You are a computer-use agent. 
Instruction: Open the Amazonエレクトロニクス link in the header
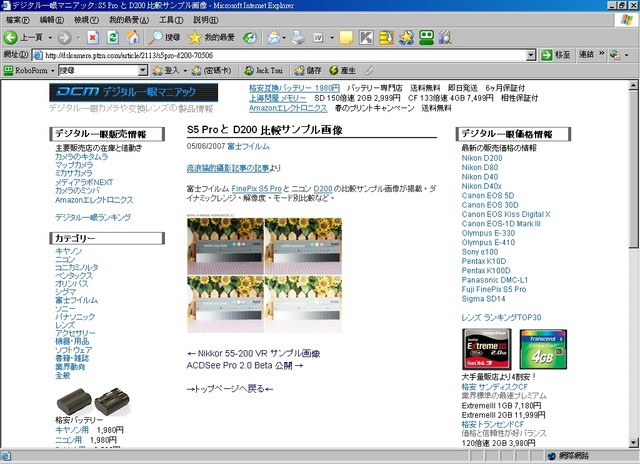point(288,108)
